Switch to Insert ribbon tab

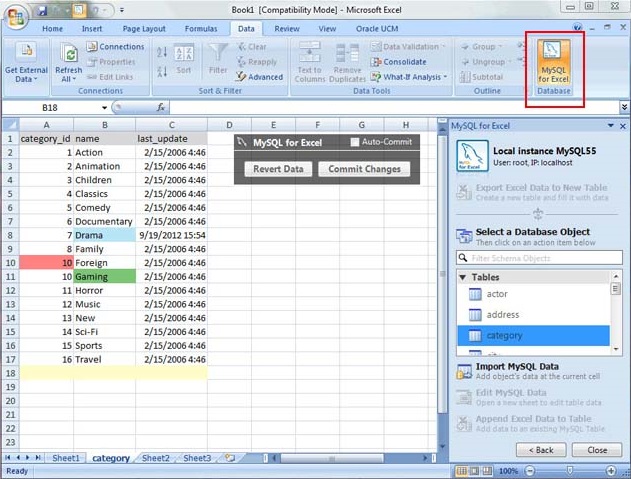92,29
